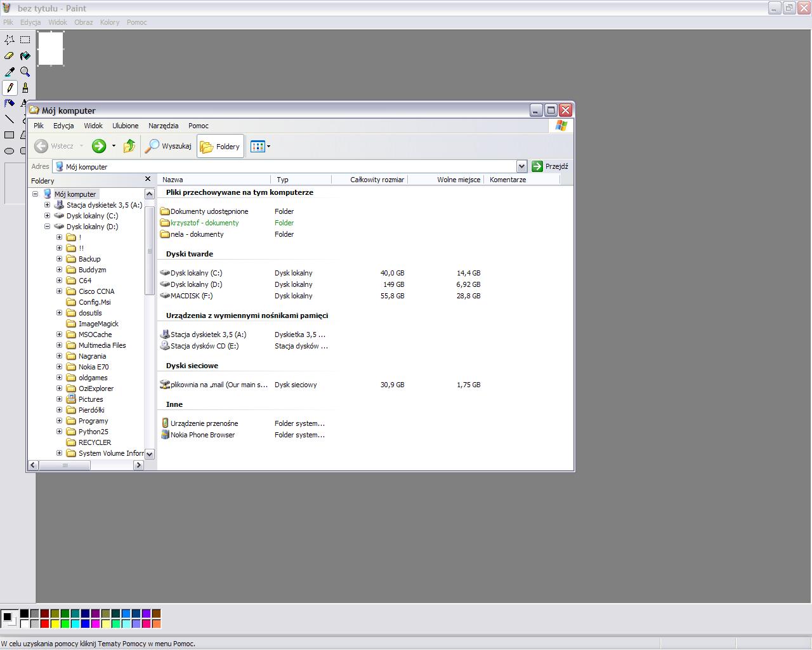Pick the Color Picker eyedropper tool
The image size is (812, 650).
pyautogui.click(x=10, y=72)
